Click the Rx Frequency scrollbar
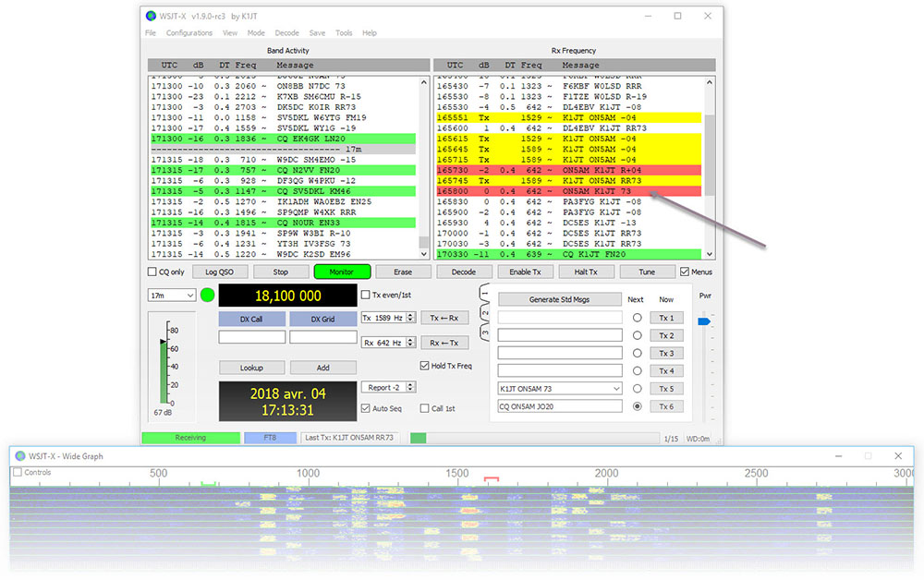924x580 pixels. (710, 167)
